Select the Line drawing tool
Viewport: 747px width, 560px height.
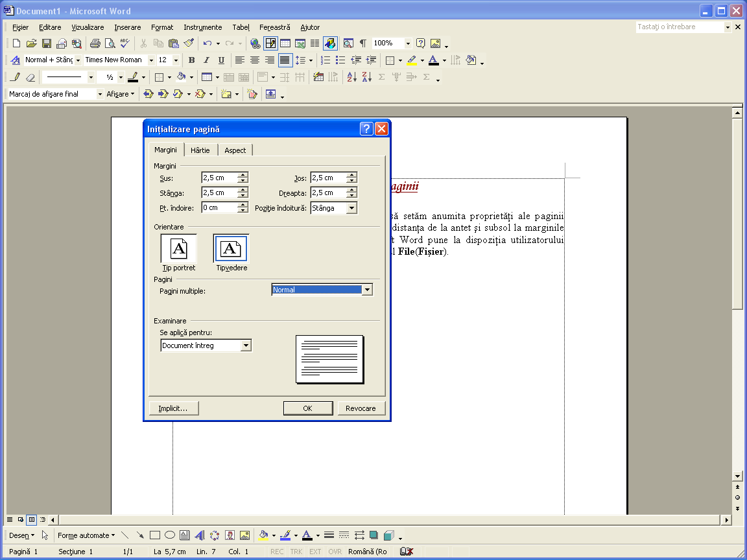tap(124, 535)
